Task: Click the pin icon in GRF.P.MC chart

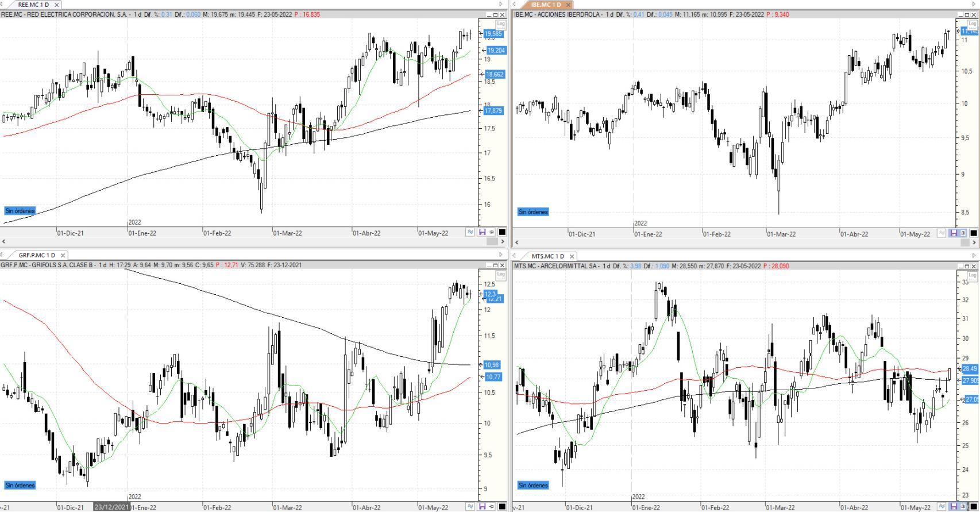Action: [492, 507]
